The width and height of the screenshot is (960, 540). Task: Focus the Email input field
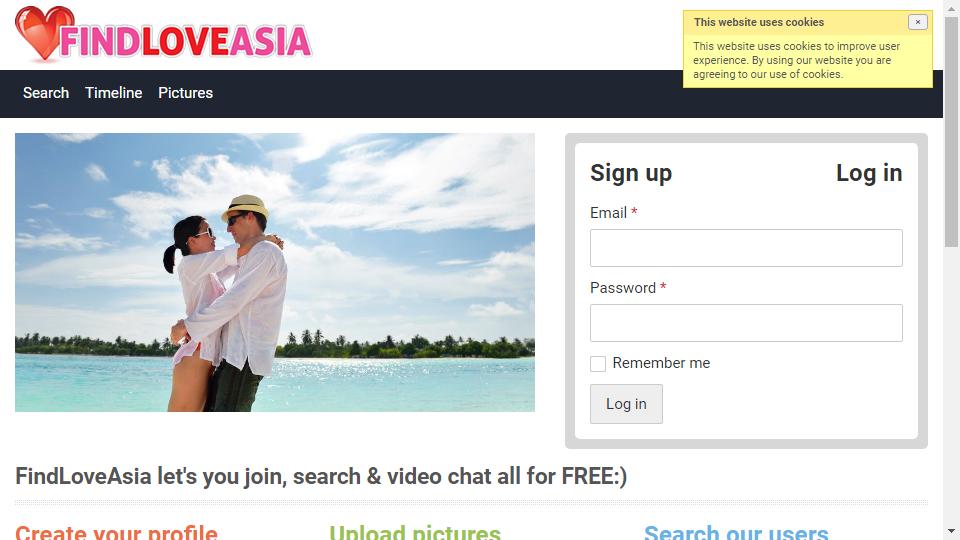746,248
